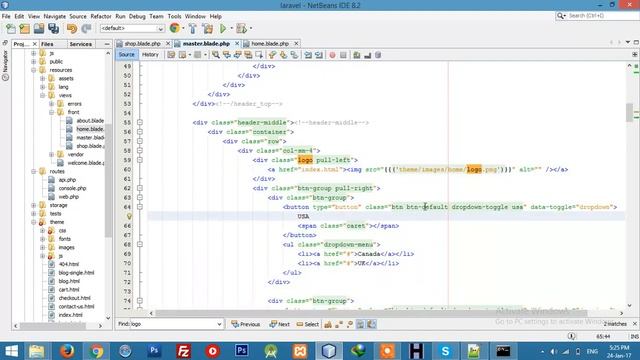Toggle Regular Expression in Find bar
Image resolution: width=640 pixels, height=360 pixels.
tap(350, 324)
